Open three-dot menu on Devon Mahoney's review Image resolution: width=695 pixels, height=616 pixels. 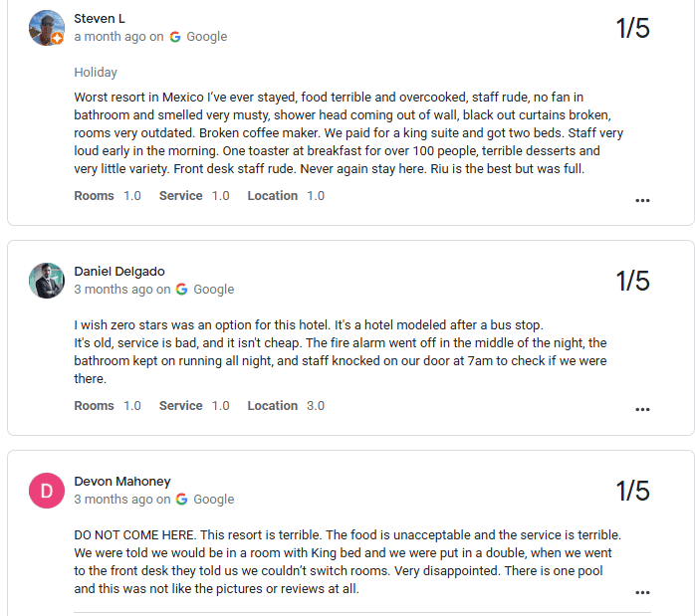[642, 593]
